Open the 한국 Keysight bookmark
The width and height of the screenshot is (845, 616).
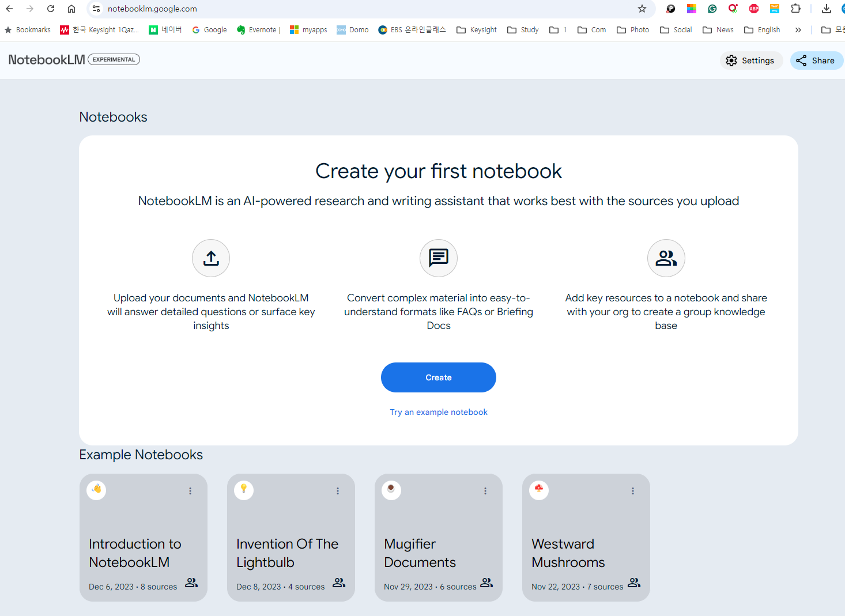pos(99,30)
